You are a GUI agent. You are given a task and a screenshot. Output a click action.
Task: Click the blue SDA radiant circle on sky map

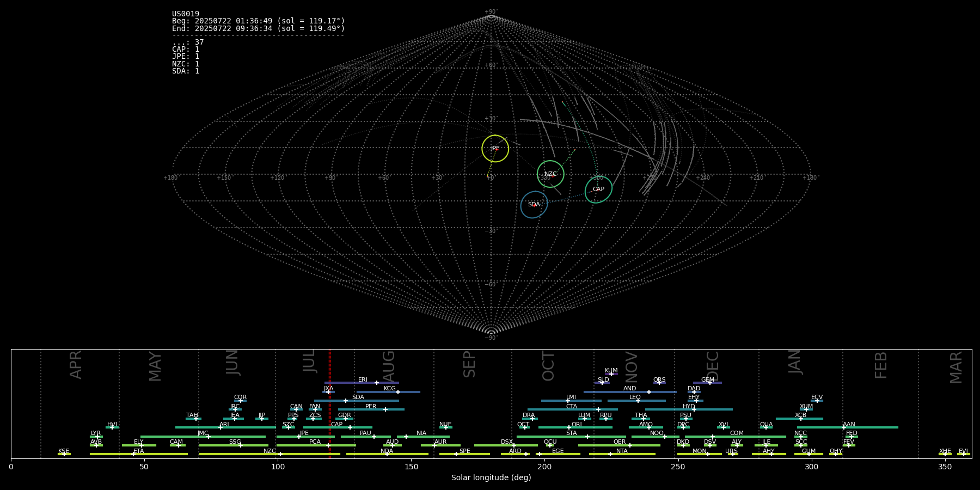click(x=534, y=205)
